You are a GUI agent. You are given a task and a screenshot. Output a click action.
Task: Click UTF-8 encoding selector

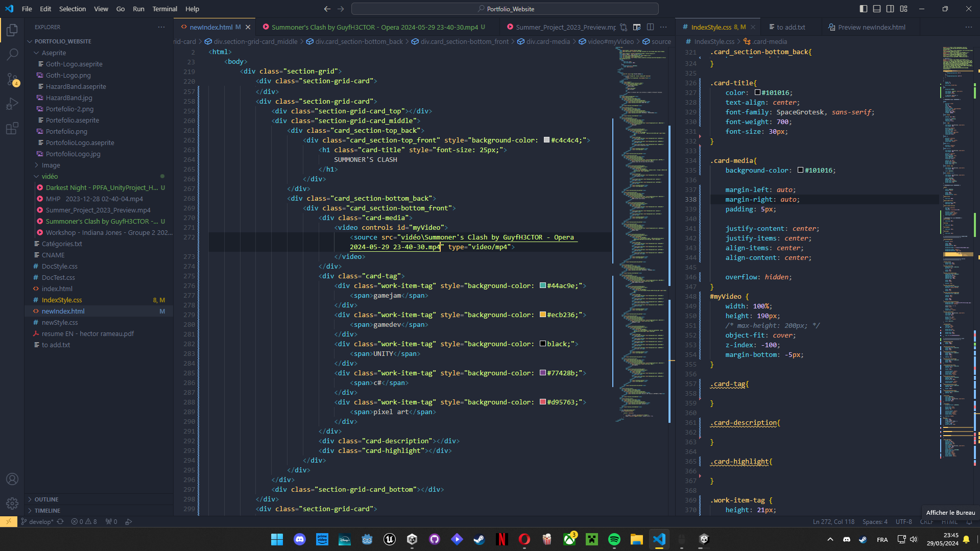click(903, 522)
